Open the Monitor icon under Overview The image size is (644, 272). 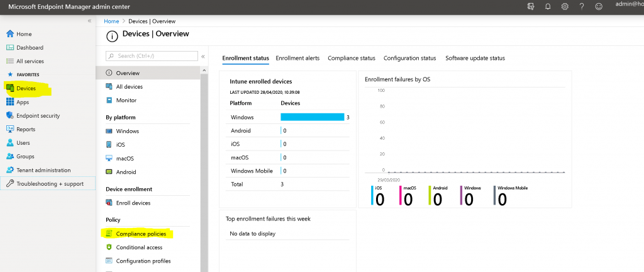coord(109,100)
